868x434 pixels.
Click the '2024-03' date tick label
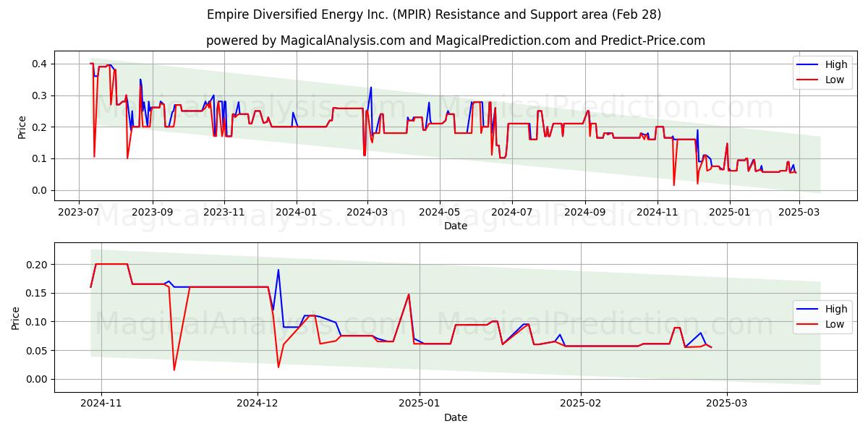pos(367,213)
